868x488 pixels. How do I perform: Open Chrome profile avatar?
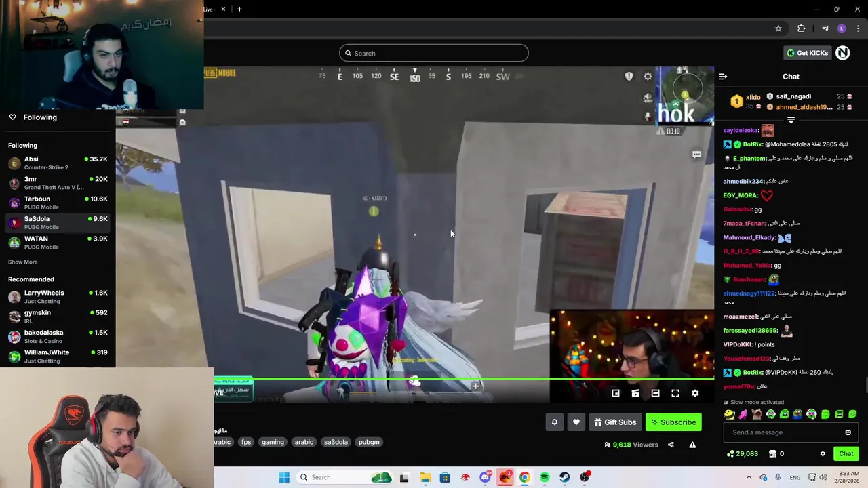(842, 28)
